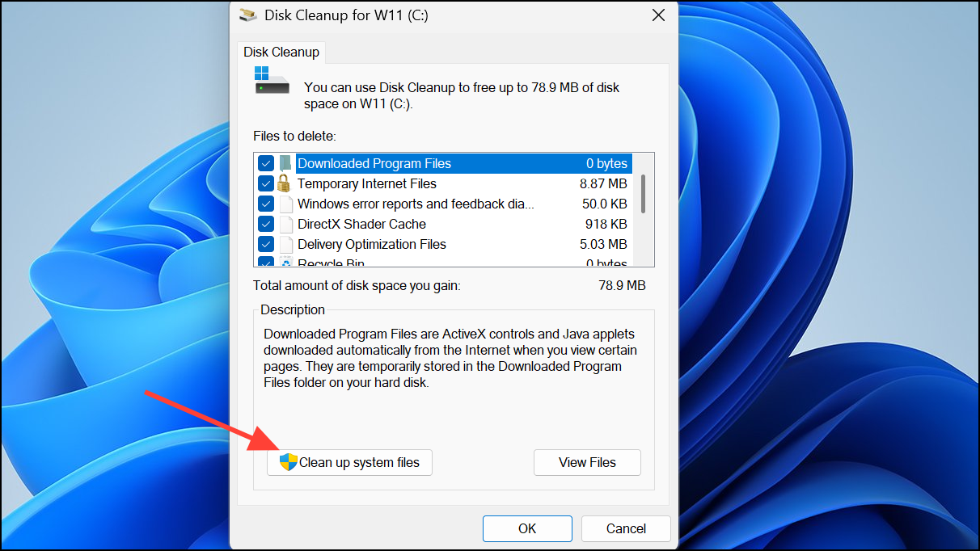Click the drive icon beside the disk space message
The height and width of the screenshot is (551, 980).
[272, 81]
